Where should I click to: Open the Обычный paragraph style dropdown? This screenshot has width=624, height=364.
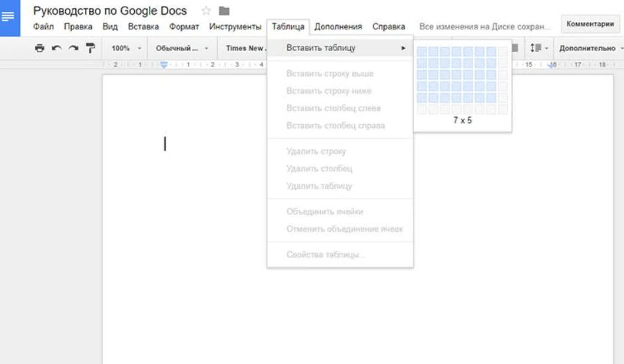182,48
